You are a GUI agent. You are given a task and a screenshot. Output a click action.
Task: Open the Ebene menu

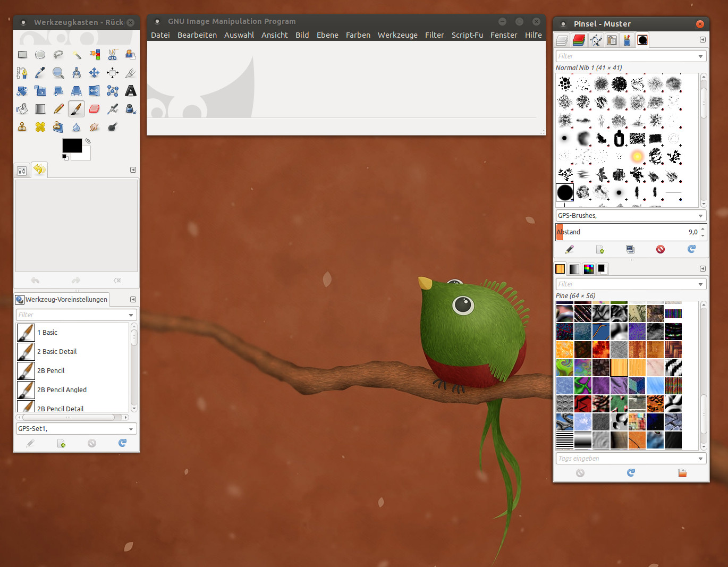(327, 35)
